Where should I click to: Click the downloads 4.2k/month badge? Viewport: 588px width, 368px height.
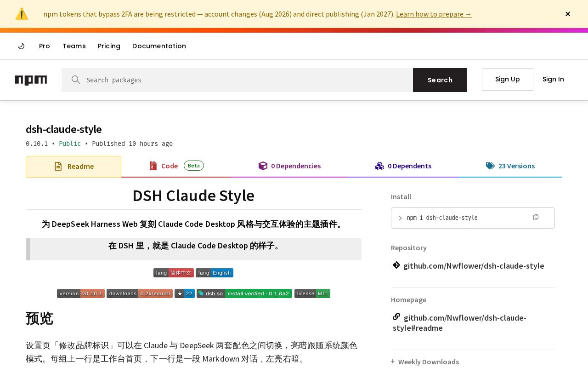coord(140,293)
